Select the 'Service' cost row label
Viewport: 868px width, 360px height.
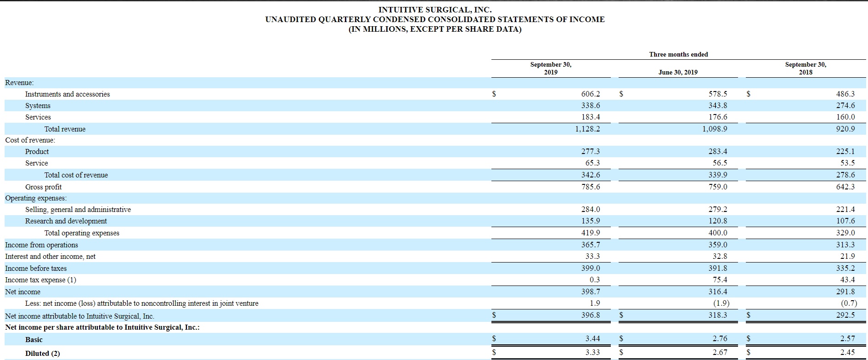(36, 163)
